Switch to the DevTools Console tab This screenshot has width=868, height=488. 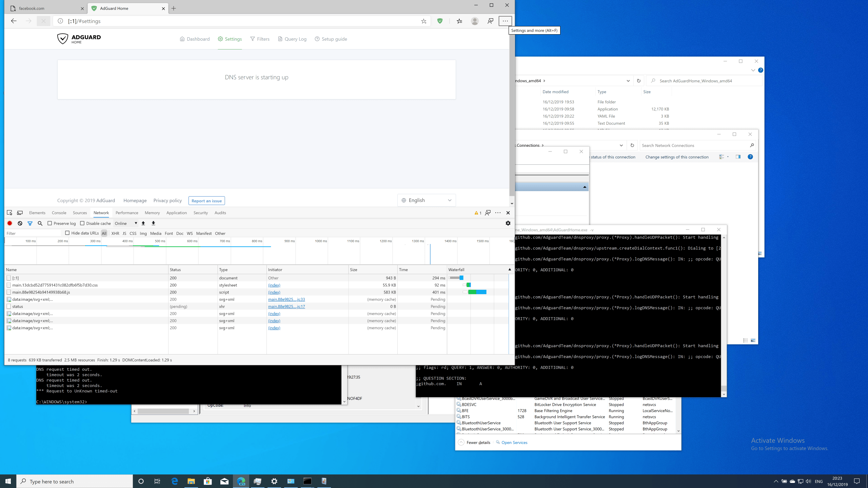click(x=59, y=213)
